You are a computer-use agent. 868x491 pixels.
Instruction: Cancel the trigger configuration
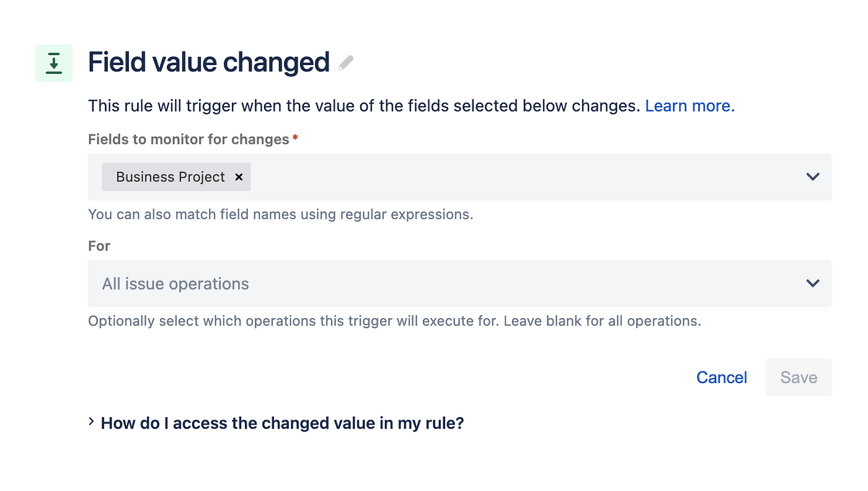(x=722, y=377)
